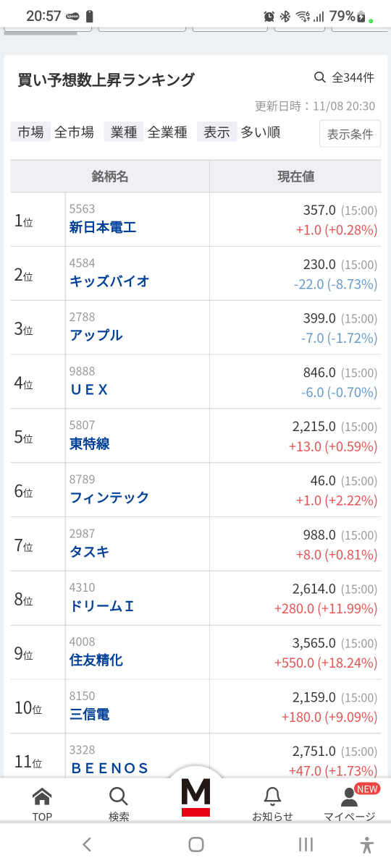The height and width of the screenshot is (868, 391).
Task: Tap the Android home button
Action: [195, 844]
